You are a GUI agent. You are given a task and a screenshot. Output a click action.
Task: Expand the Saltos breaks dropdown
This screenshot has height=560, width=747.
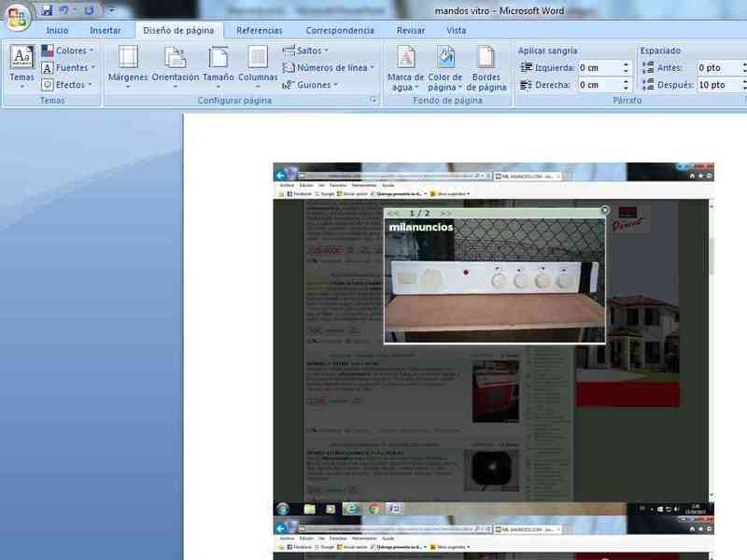click(x=306, y=50)
